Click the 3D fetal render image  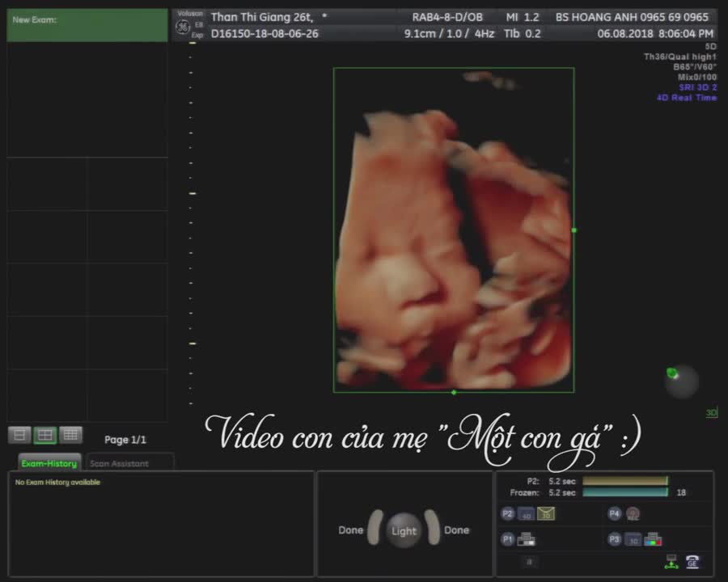(454, 230)
